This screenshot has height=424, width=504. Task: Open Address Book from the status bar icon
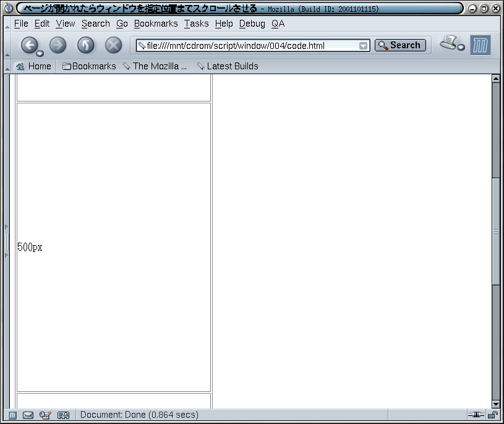tap(63, 415)
